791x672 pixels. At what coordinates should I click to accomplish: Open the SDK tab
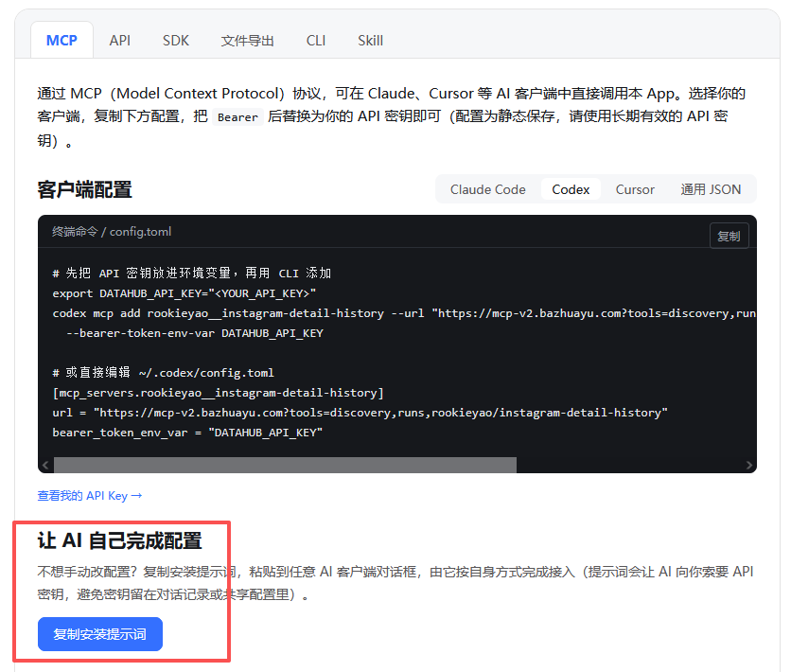pyautogui.click(x=176, y=41)
